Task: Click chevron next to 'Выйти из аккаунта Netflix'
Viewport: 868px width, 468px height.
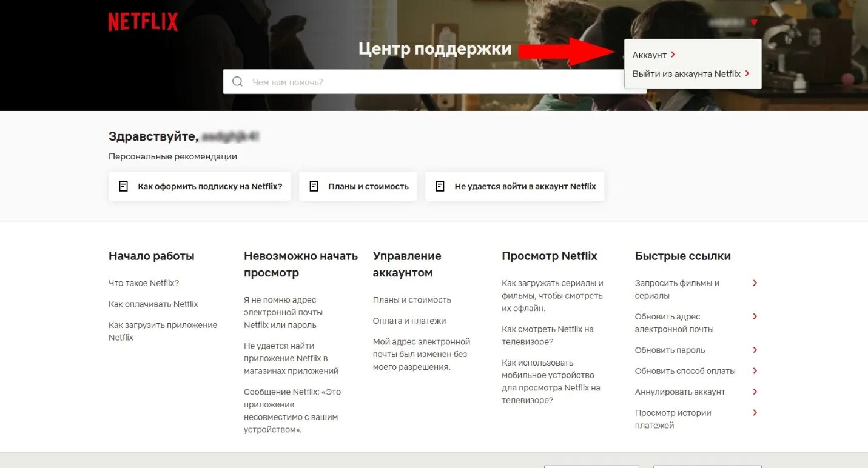Action: 747,73
